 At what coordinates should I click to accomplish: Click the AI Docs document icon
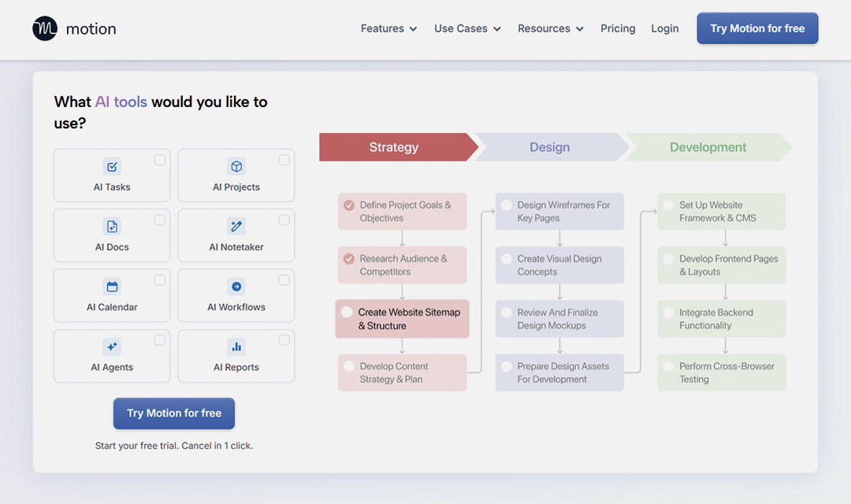(112, 226)
